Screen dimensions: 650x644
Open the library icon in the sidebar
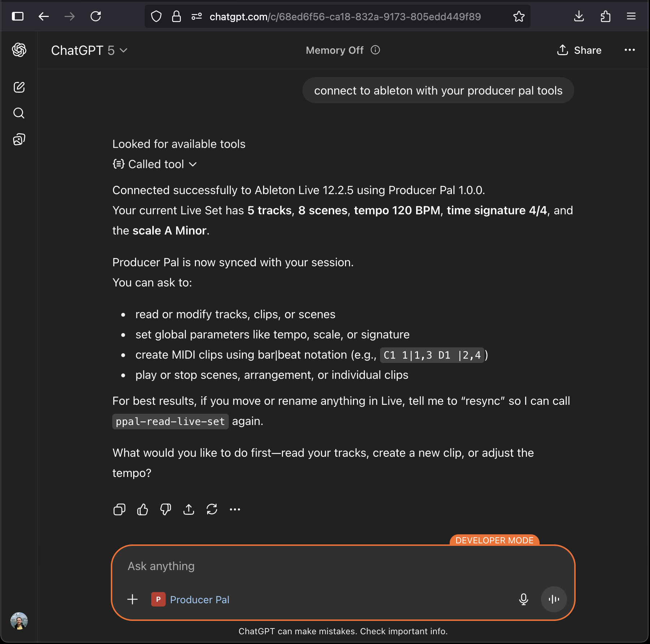18,139
